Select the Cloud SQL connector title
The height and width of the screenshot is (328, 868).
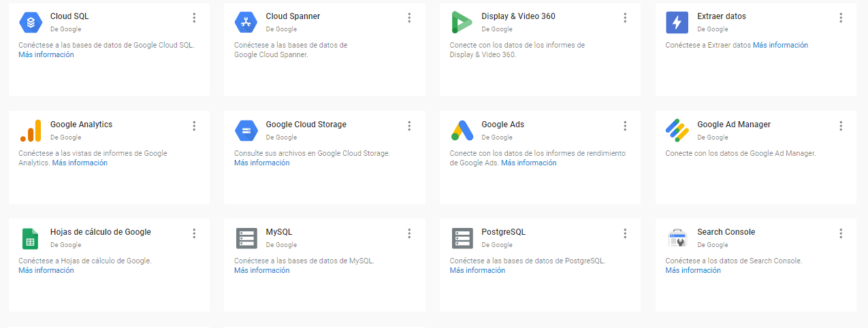[x=69, y=16]
